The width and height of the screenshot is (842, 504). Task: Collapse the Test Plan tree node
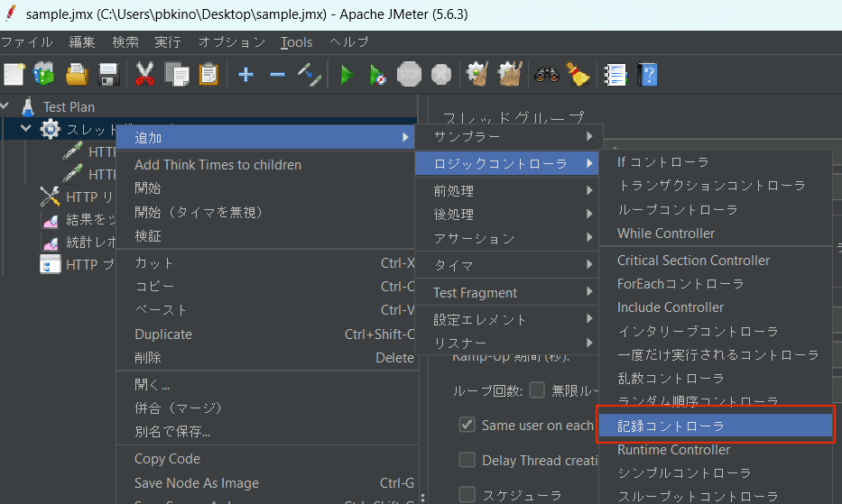tap(5, 106)
